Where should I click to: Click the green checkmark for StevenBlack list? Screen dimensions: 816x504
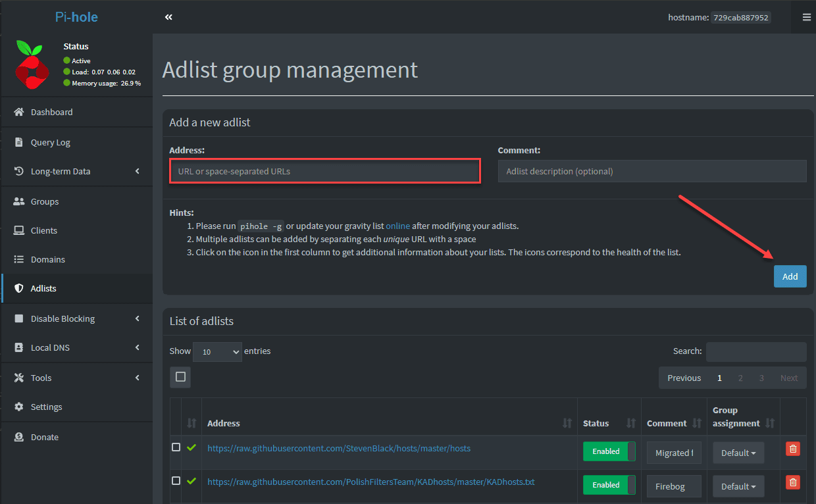point(191,447)
